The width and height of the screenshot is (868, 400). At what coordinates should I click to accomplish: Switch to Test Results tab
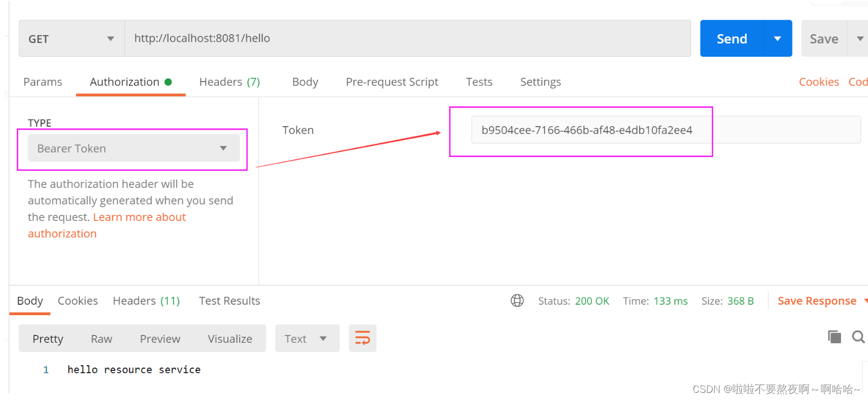[x=229, y=301]
